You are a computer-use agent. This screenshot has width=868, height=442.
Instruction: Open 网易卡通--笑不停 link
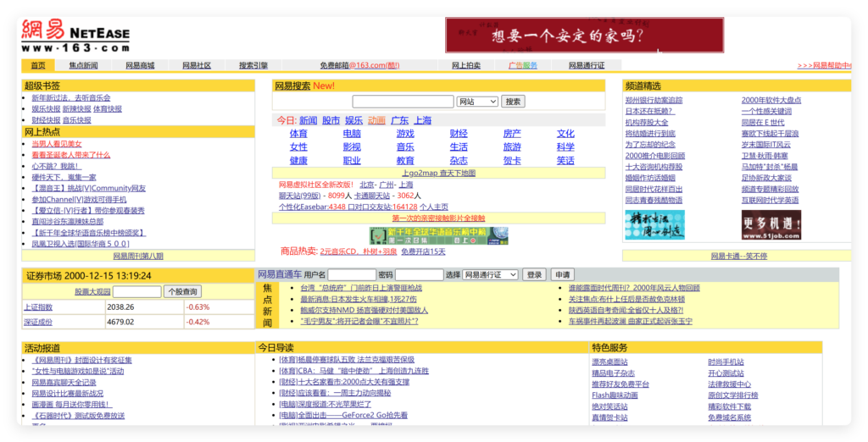click(x=739, y=256)
